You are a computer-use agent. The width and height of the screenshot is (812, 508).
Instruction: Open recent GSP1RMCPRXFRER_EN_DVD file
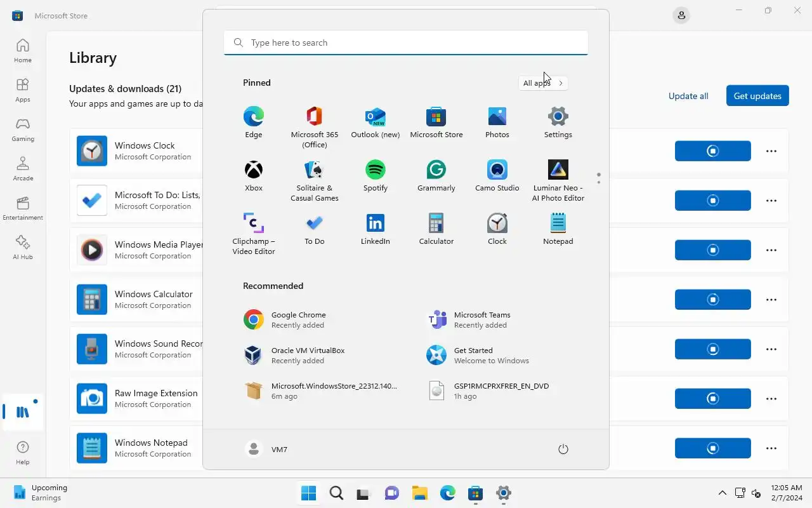[497, 391]
